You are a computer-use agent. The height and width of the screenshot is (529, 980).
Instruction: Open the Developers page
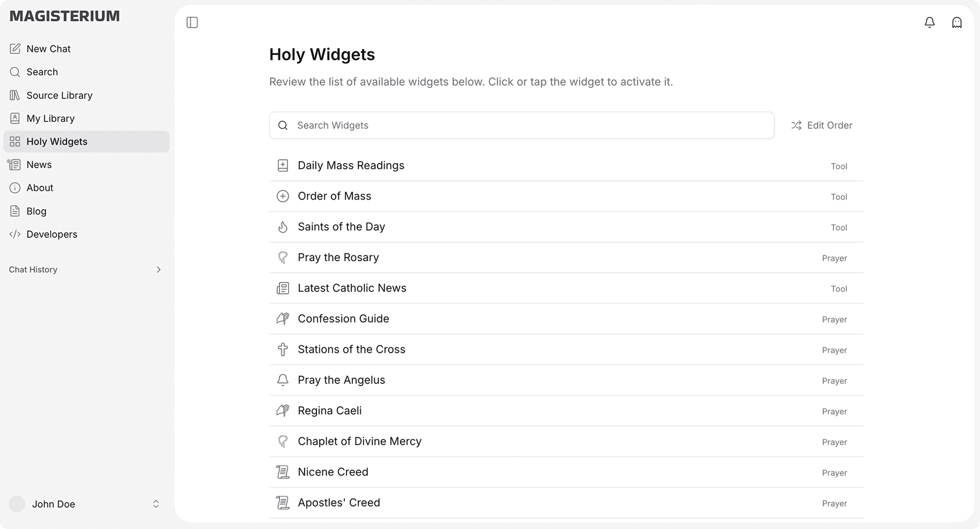52,235
